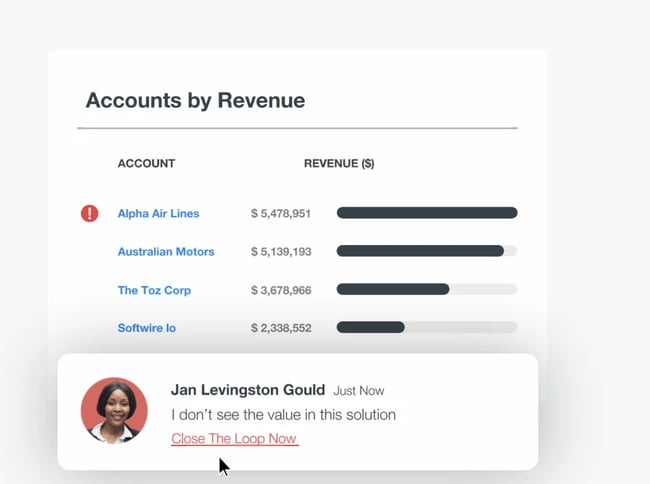Click the Alpha Air Lines revenue bar
This screenshot has height=484, width=650.
[426, 213]
